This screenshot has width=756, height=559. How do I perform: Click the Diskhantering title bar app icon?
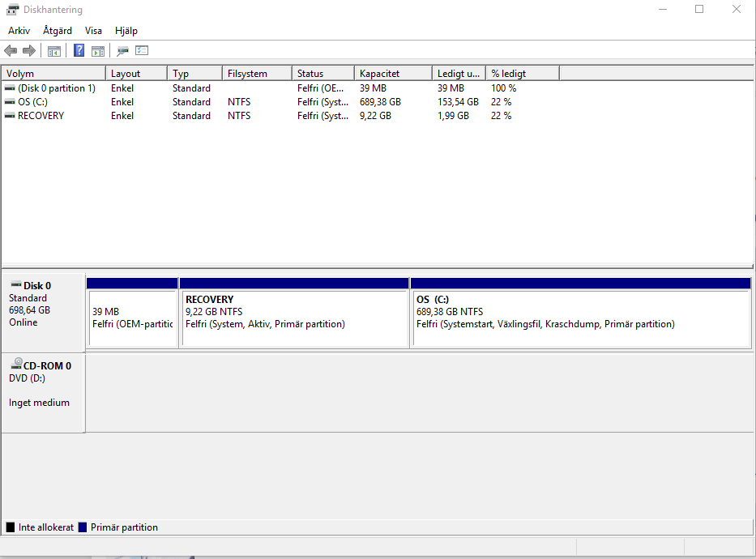pos(12,9)
